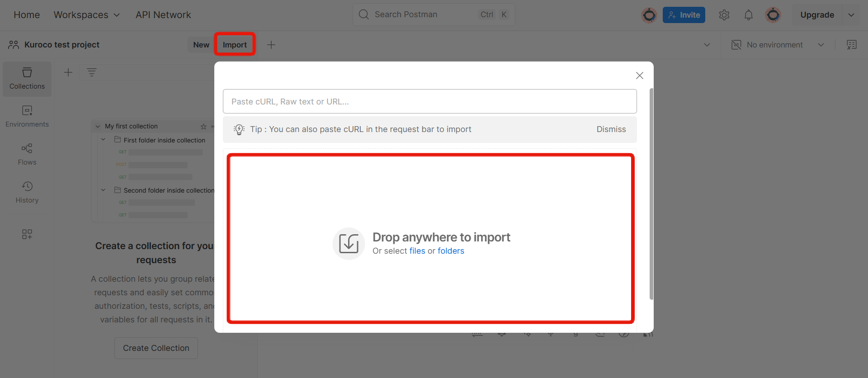Click Kuroco test project workspace name
868x378 pixels.
62,45
